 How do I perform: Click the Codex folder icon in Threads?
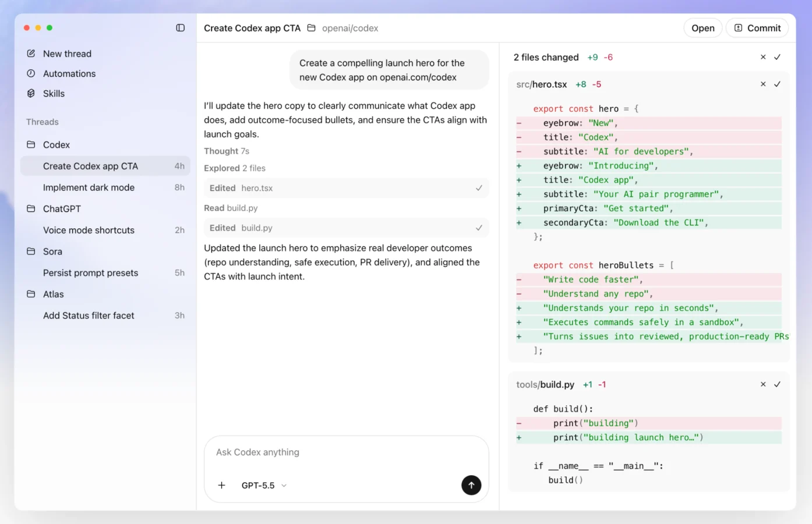click(x=31, y=144)
